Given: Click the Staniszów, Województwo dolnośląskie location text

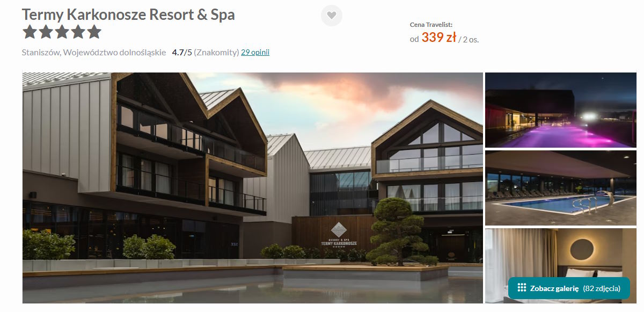Looking at the screenshot, I should click(94, 53).
